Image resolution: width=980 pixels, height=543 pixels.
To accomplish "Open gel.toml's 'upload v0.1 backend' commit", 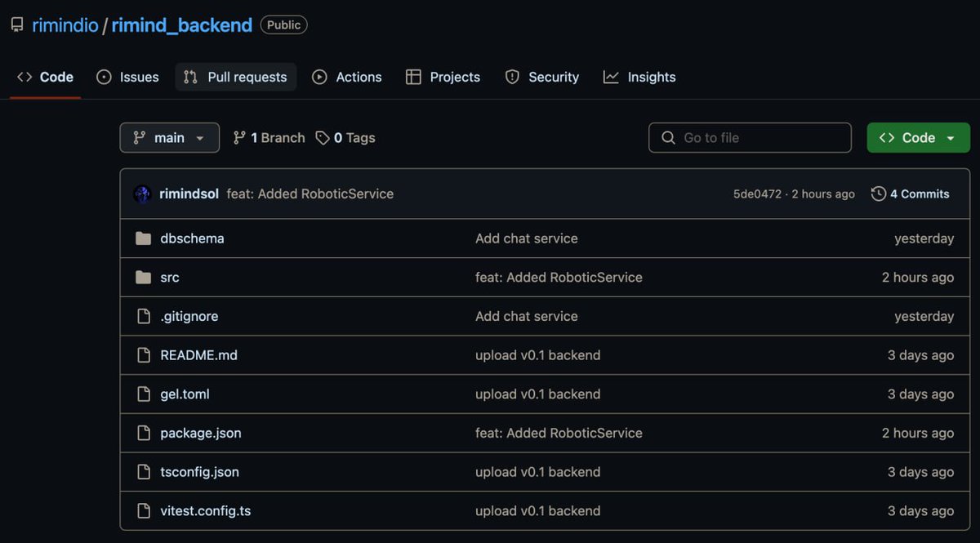I will click(x=538, y=394).
